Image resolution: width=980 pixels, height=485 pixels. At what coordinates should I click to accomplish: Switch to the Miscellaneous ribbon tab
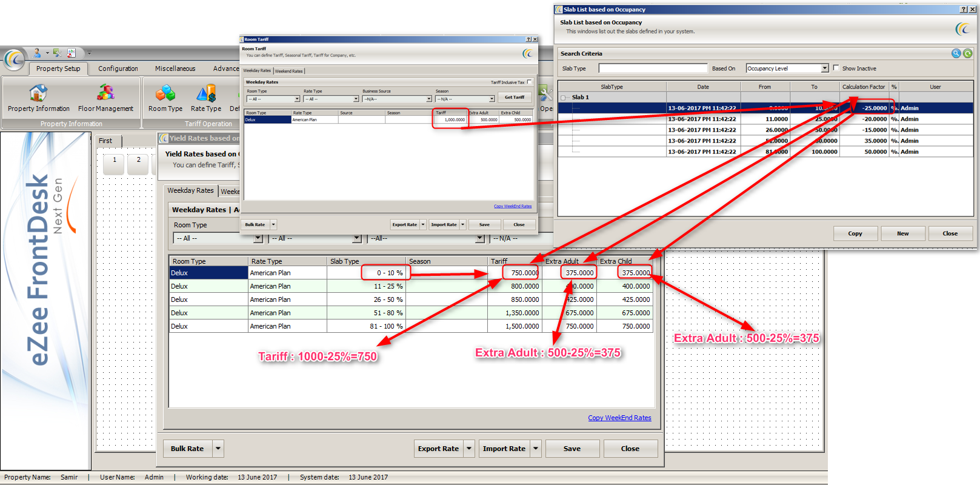coord(175,69)
